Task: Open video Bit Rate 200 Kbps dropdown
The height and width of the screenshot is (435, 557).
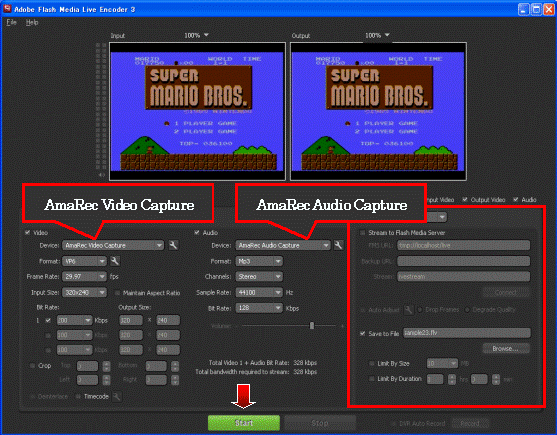Action: click(74, 320)
